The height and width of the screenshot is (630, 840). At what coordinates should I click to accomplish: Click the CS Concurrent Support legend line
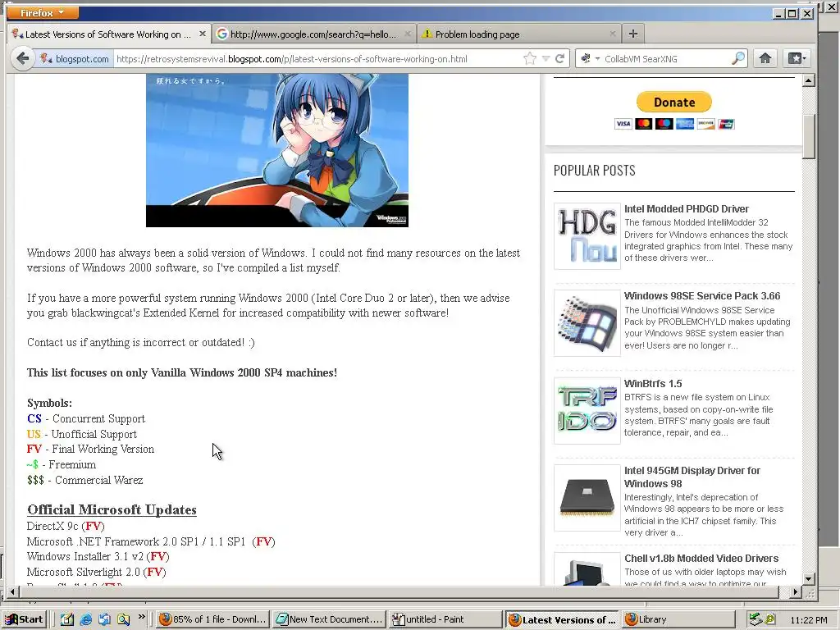coord(86,418)
